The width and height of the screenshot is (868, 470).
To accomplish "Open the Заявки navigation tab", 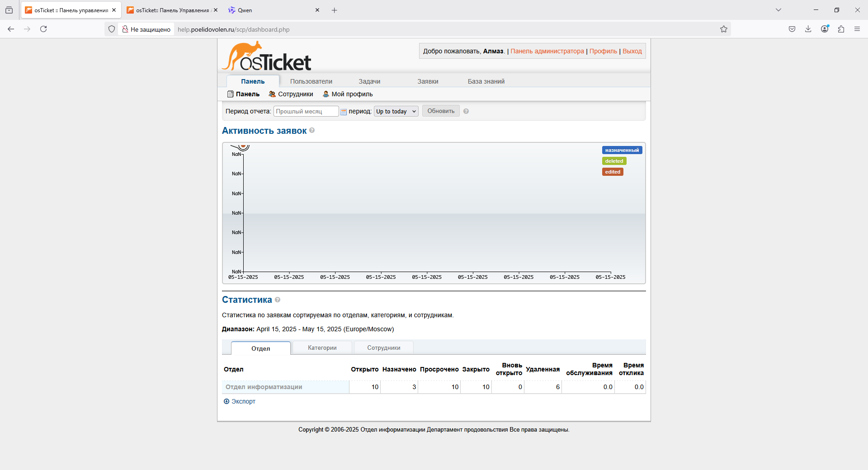I will [428, 81].
